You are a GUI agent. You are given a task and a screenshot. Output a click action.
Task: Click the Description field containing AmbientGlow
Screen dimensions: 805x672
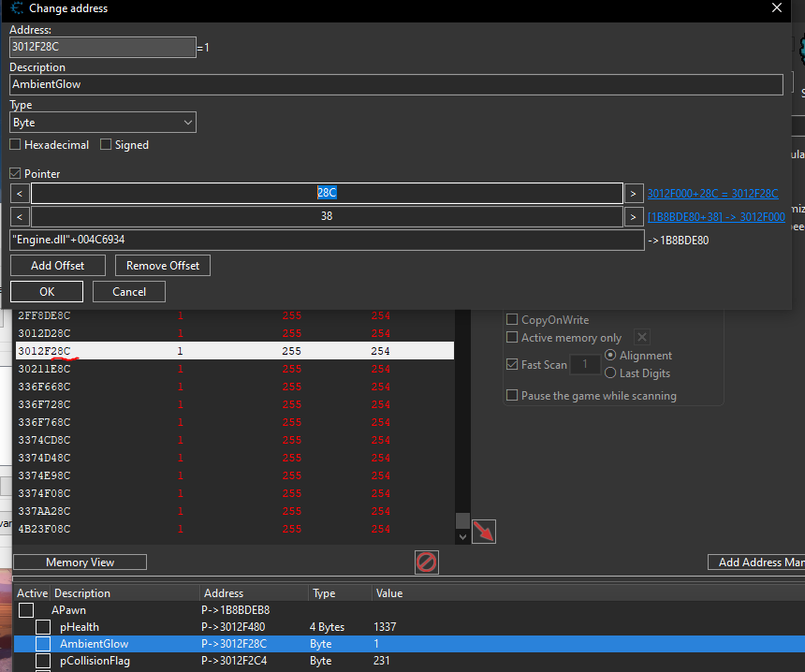396,85
